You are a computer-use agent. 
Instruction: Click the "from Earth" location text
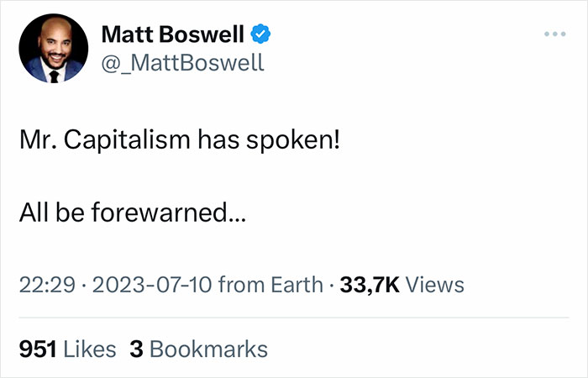point(270,284)
